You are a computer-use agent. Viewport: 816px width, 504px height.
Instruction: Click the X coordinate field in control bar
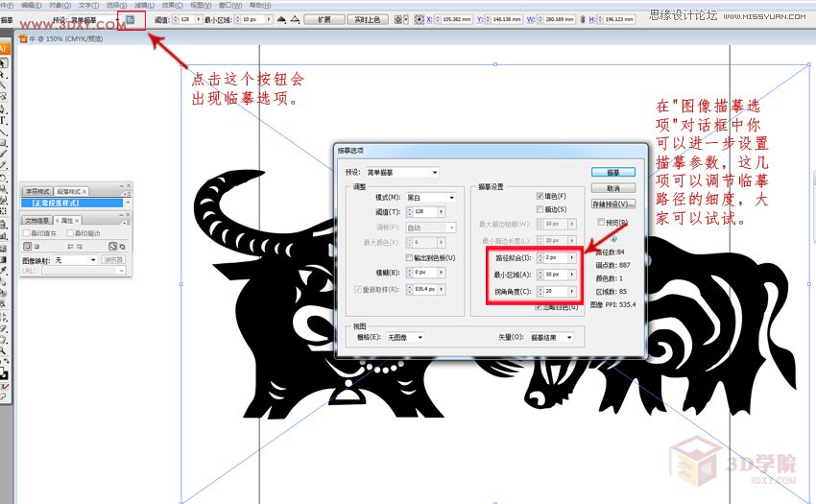click(456, 19)
